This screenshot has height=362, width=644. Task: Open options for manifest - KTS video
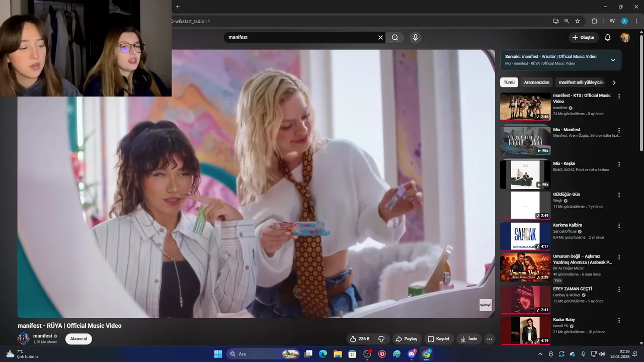coord(619,96)
